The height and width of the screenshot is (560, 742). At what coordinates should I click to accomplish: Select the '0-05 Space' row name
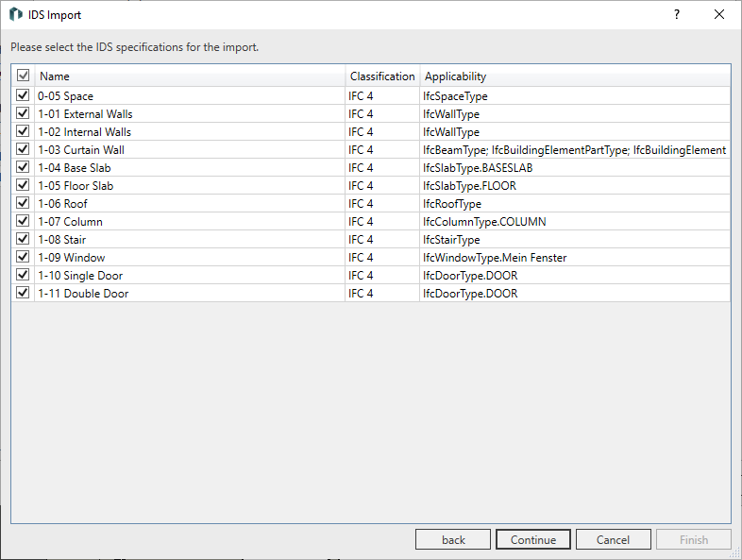65,96
